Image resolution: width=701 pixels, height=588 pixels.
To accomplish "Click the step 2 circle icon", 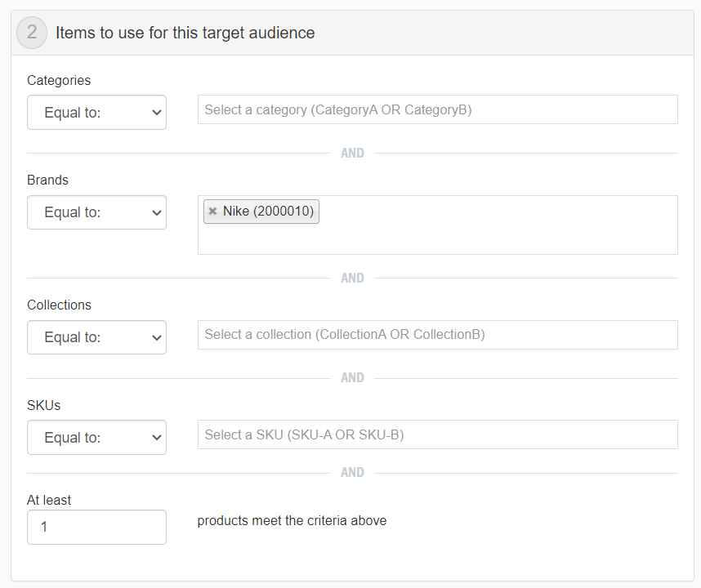I will (32, 33).
